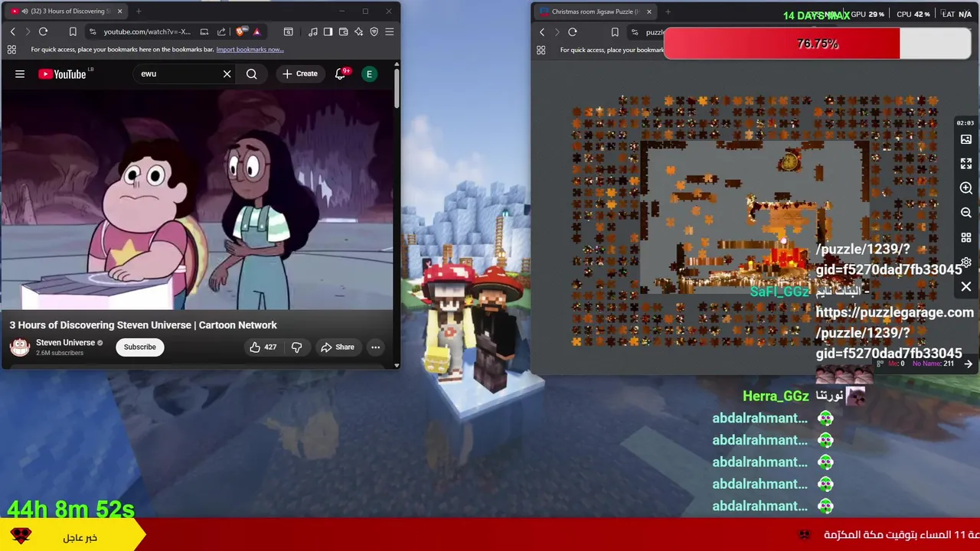Click the 'Import bookmarks now...' link
The width and height of the screenshot is (980, 551).
[250, 50]
